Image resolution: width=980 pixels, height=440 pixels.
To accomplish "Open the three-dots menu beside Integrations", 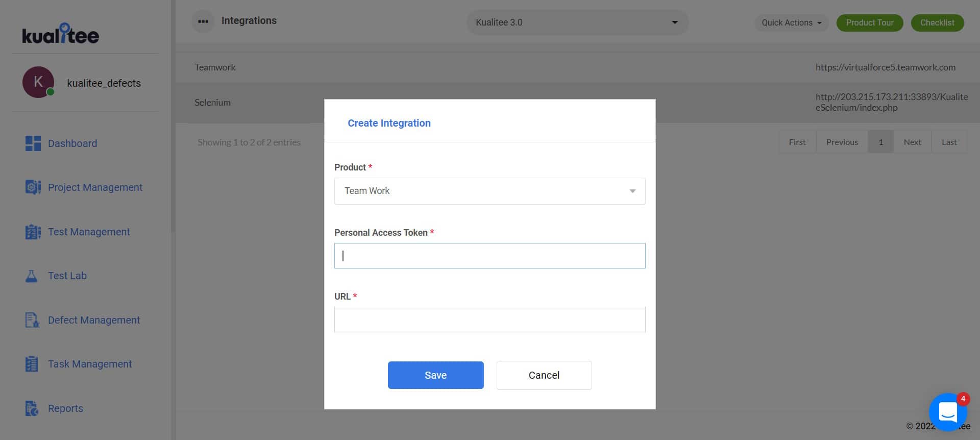I will (x=203, y=21).
